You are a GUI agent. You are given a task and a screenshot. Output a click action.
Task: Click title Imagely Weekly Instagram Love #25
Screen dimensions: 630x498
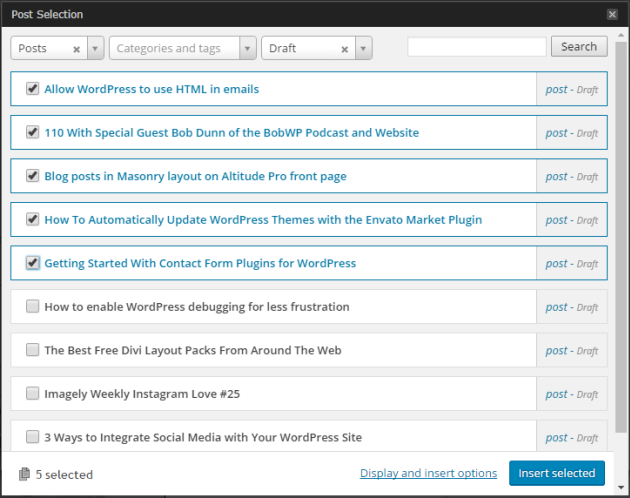tap(142, 394)
